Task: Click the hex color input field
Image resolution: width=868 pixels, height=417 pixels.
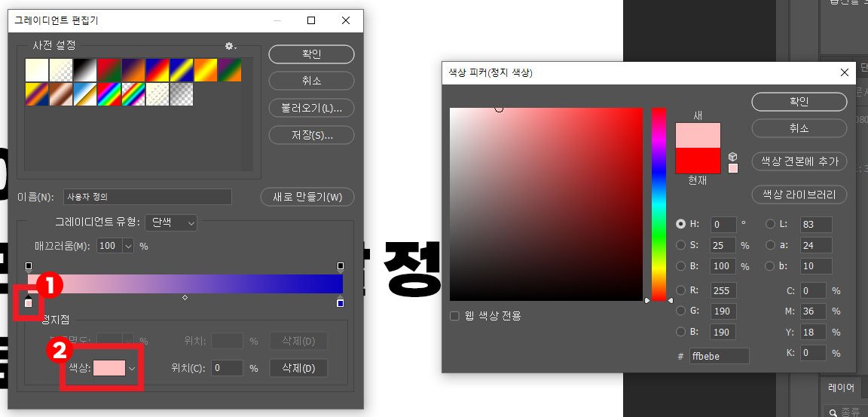Action: 719,356
